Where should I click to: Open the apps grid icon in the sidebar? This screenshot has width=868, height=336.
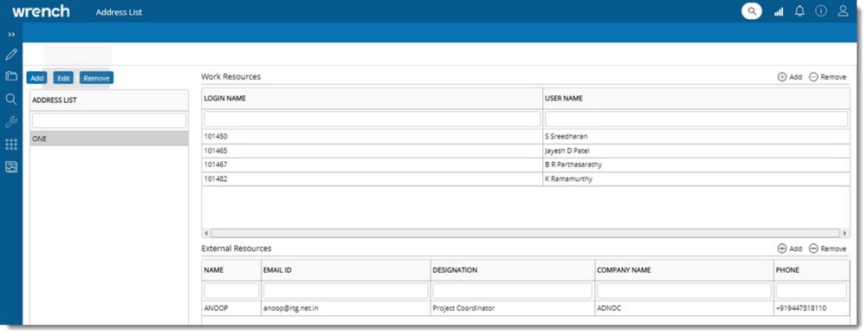tap(11, 145)
